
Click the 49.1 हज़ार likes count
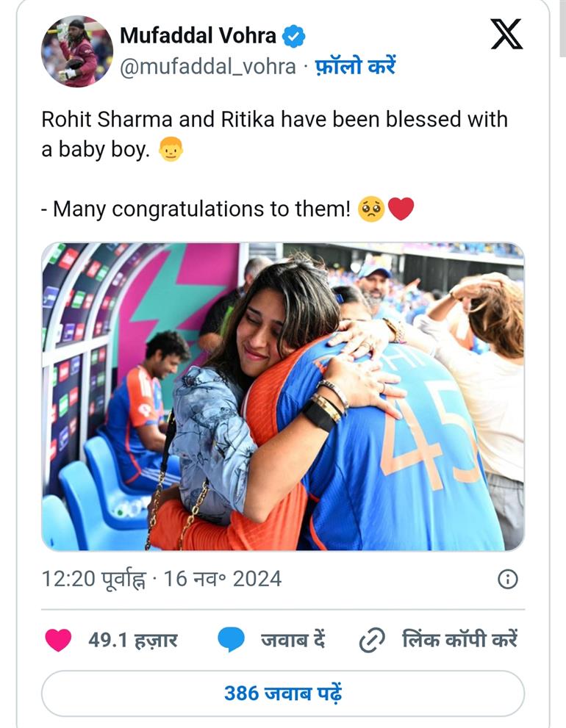click(x=132, y=640)
